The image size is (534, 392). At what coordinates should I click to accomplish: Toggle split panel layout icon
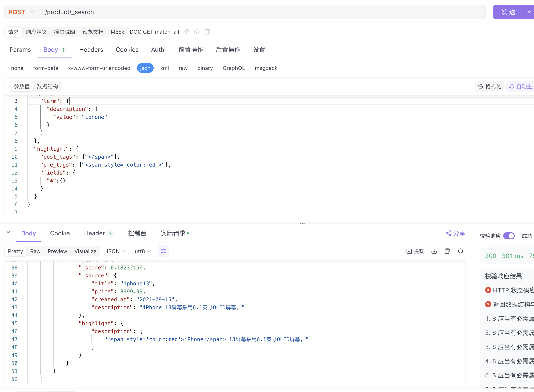pyautogui.click(x=207, y=32)
